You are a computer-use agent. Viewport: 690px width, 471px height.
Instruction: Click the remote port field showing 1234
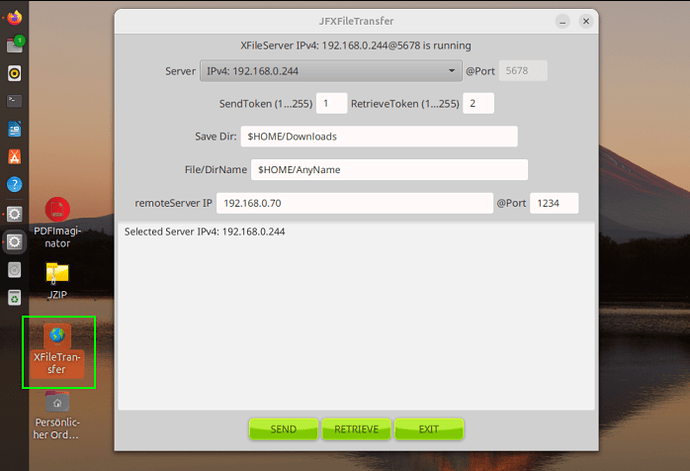pos(554,203)
